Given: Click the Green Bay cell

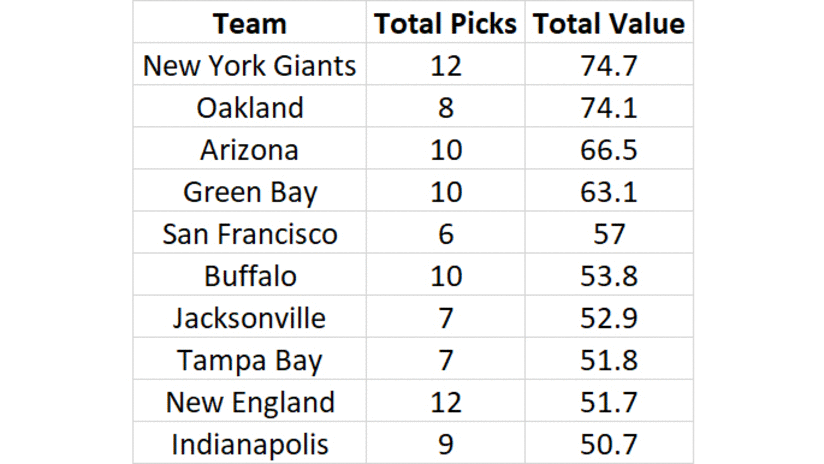Looking at the screenshot, I should click(x=249, y=192).
